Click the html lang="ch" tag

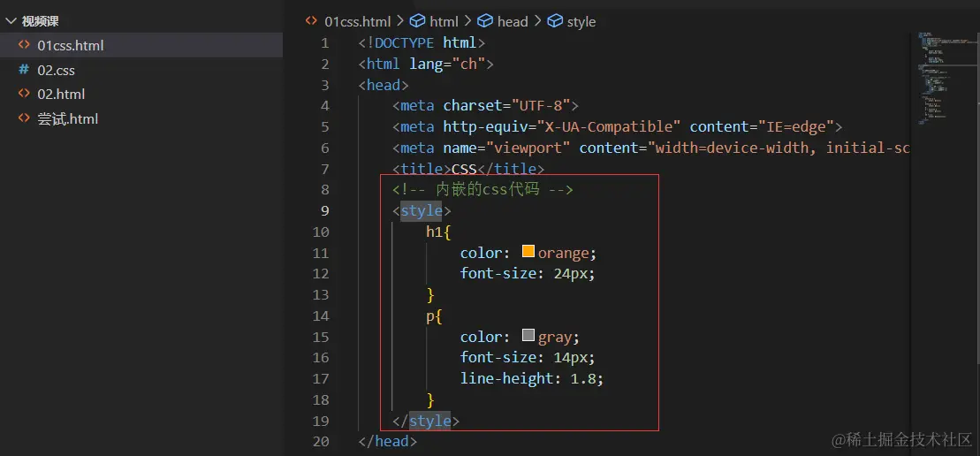pos(426,64)
